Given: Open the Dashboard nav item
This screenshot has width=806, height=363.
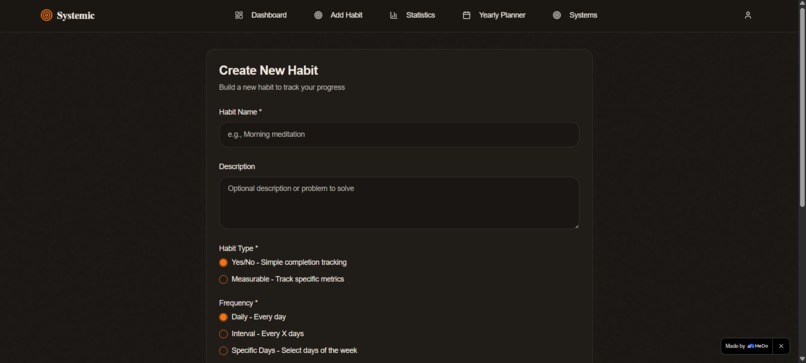Looking at the screenshot, I should point(261,15).
